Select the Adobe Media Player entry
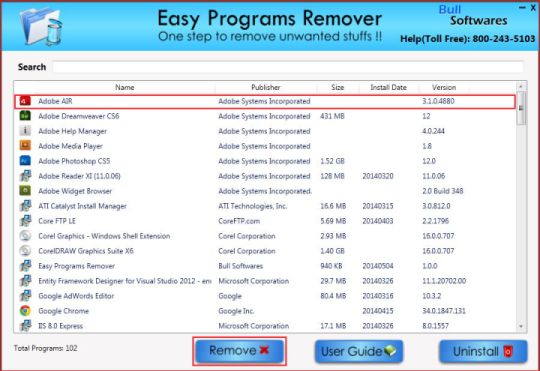Viewport: 540px width, 371px height. tap(70, 146)
